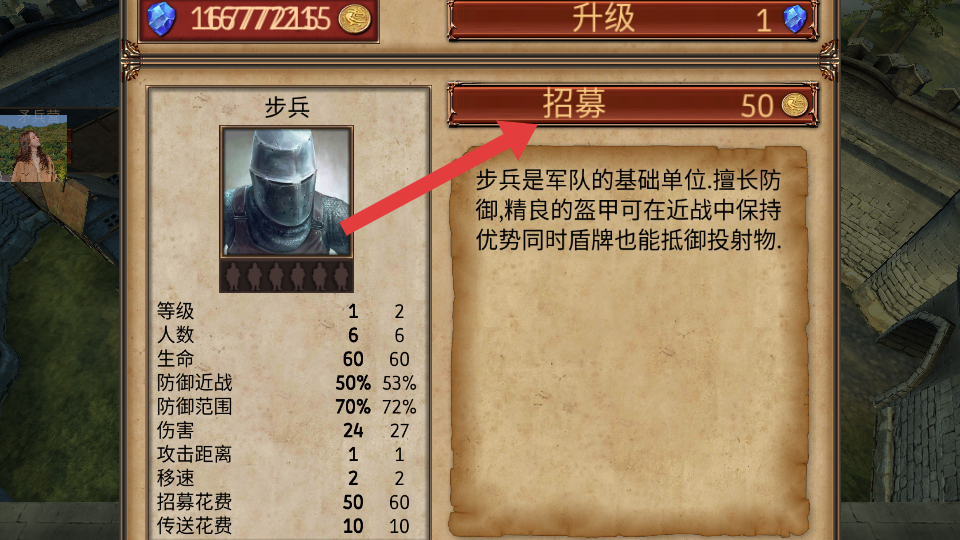Click the 升级 upgrade button
Screen dimensions: 960x540
click(x=633, y=19)
